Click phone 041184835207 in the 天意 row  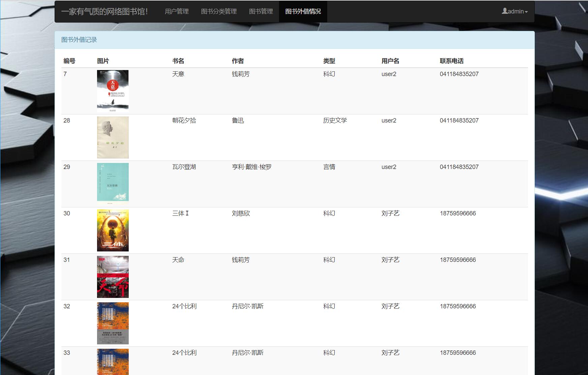pyautogui.click(x=459, y=74)
